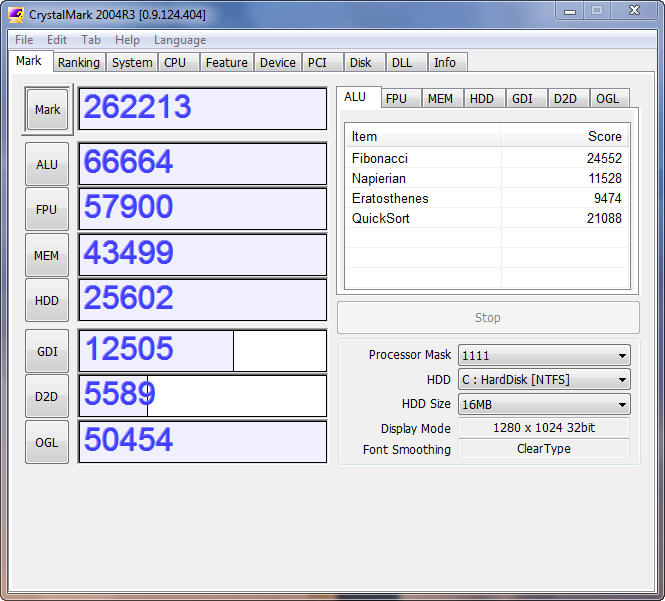Run the HDD benchmark button
Screen dimensions: 665x601
pyautogui.click(x=47, y=300)
